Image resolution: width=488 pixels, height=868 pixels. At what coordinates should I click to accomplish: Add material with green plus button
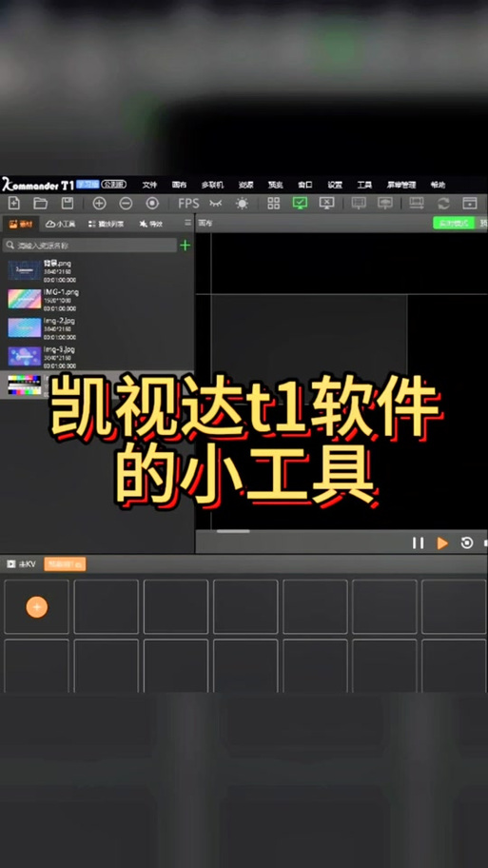click(185, 245)
